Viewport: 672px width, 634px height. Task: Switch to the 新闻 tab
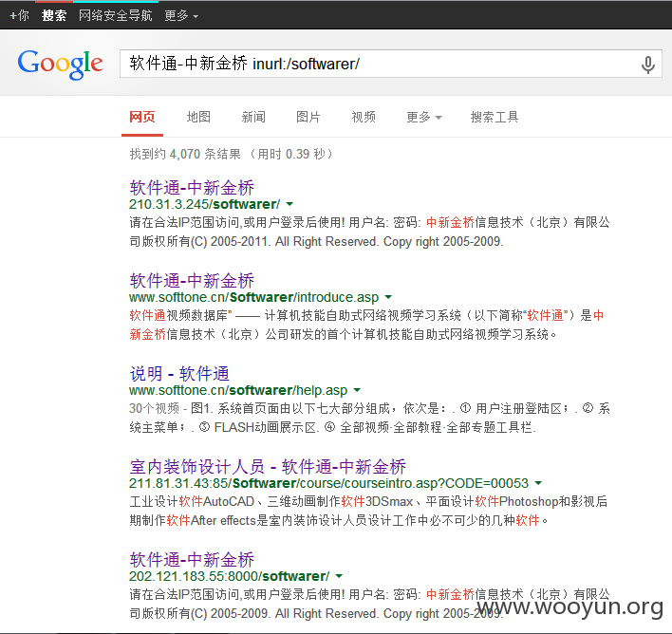[x=253, y=117]
